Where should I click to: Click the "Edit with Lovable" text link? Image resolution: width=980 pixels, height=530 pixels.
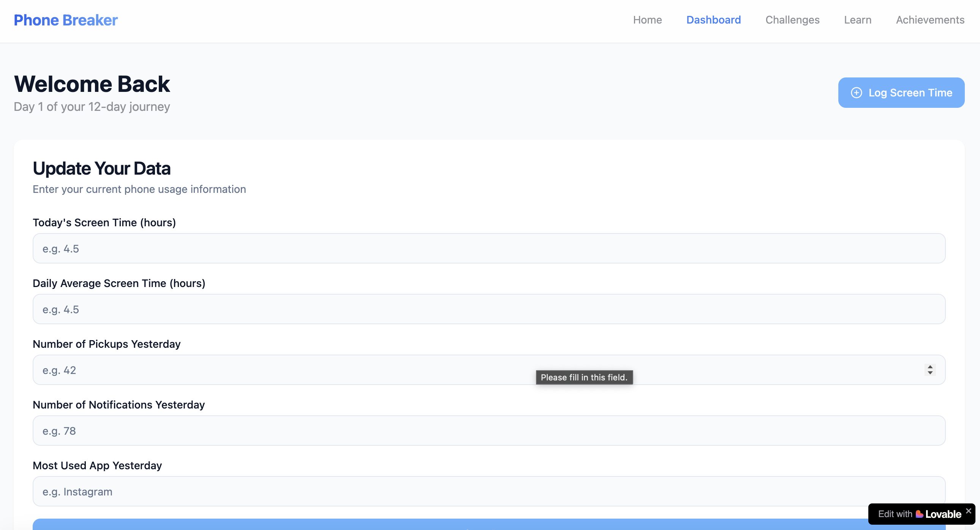(x=895, y=514)
